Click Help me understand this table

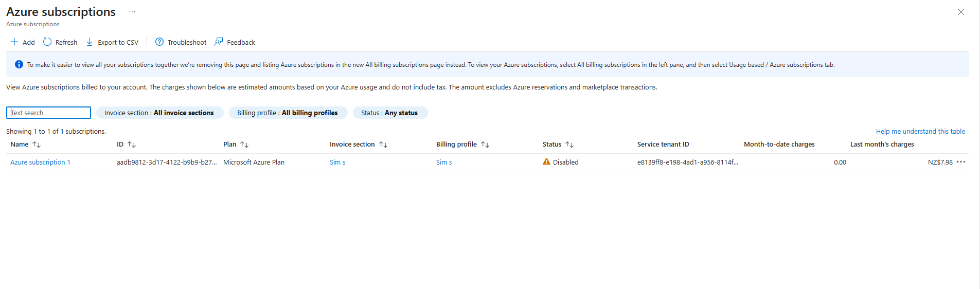(920, 131)
